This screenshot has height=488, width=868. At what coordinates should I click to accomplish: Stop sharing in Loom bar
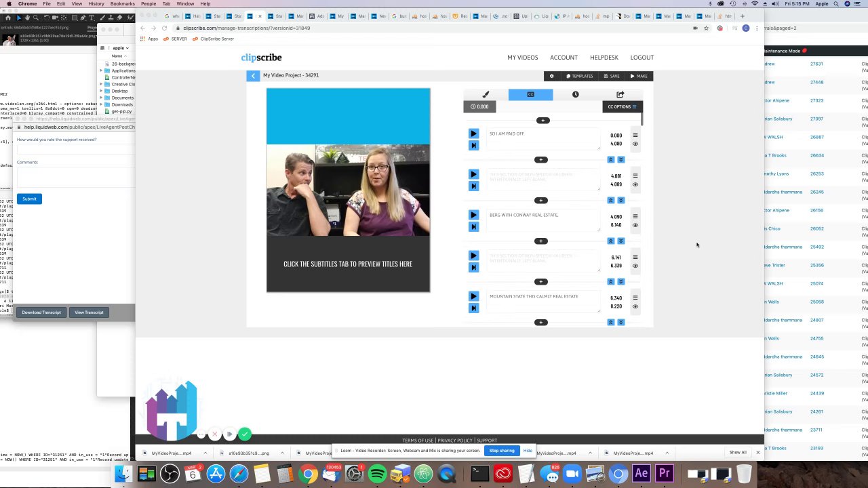[x=502, y=451]
